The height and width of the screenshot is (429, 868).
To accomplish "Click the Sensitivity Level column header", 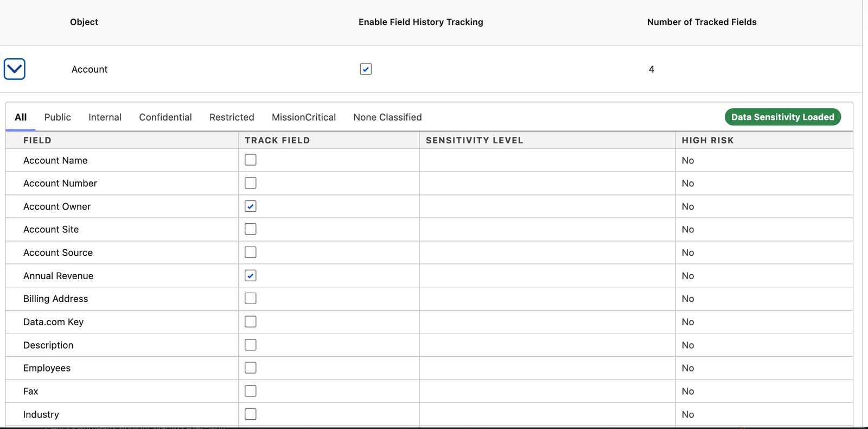I will [474, 140].
